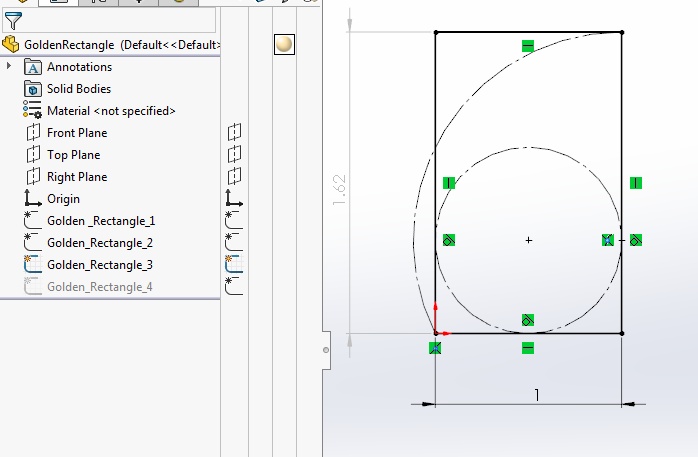Select coincident relation icon at origin corner
This screenshot has height=457, width=698.
(435, 348)
